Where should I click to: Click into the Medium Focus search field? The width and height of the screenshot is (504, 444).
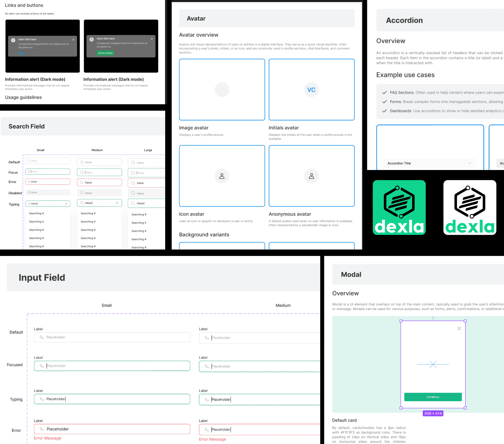[x=99, y=172]
